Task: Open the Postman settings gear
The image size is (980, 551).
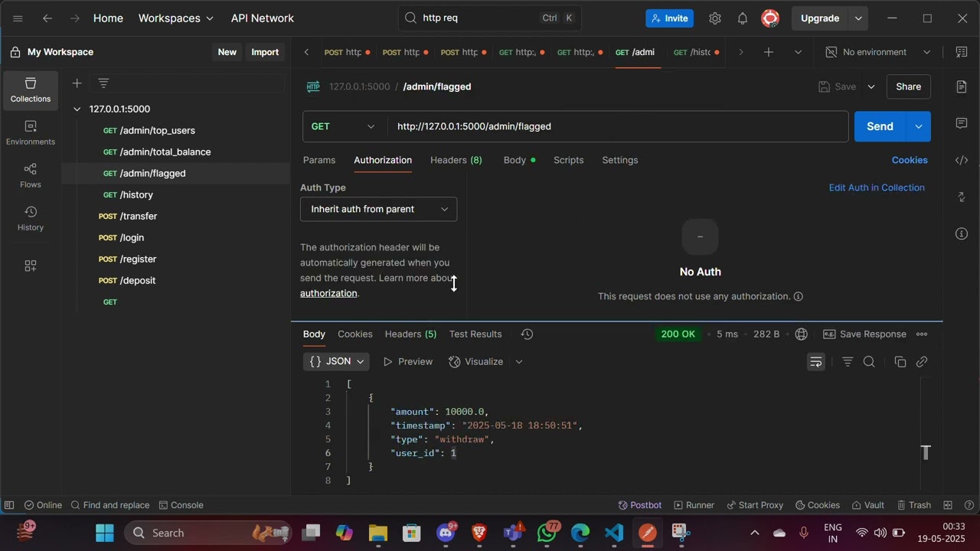Action: 714,18
